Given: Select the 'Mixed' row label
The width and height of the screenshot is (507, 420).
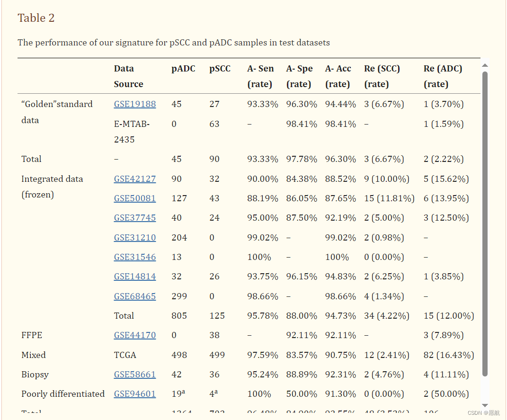Looking at the screenshot, I should tap(33, 355).
